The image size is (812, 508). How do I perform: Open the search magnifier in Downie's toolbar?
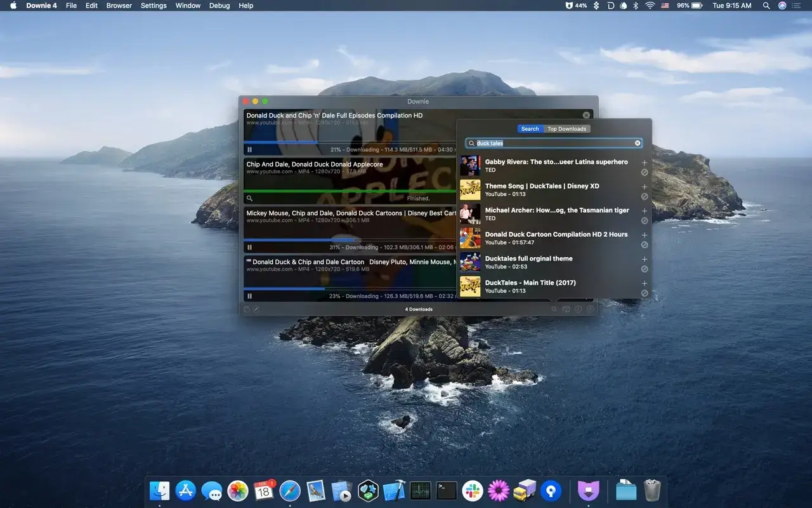point(554,309)
